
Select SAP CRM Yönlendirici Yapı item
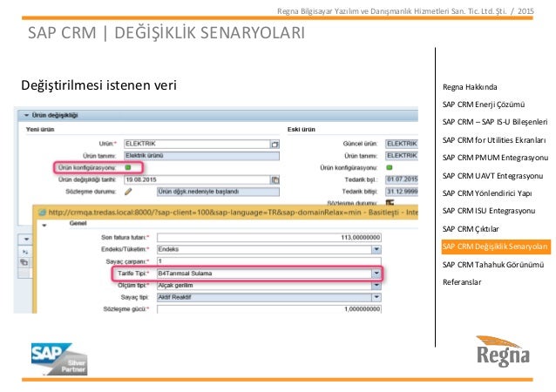487,193
